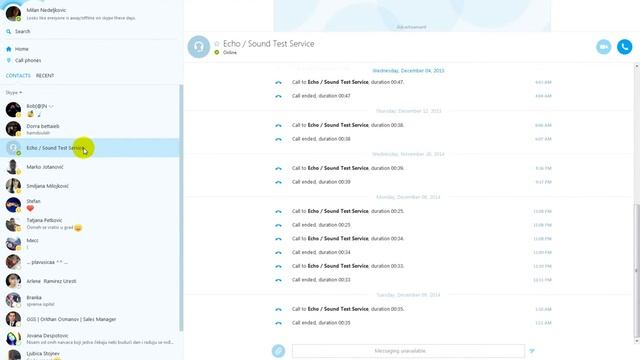The width and height of the screenshot is (640, 360).
Task: Click call icon for duration 00:38 call entry
Action: click(278, 125)
